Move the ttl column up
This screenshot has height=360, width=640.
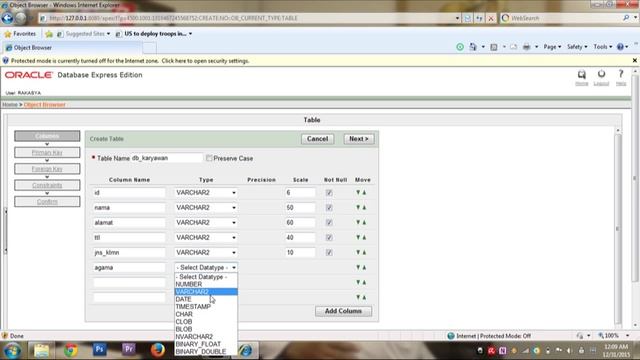point(364,237)
